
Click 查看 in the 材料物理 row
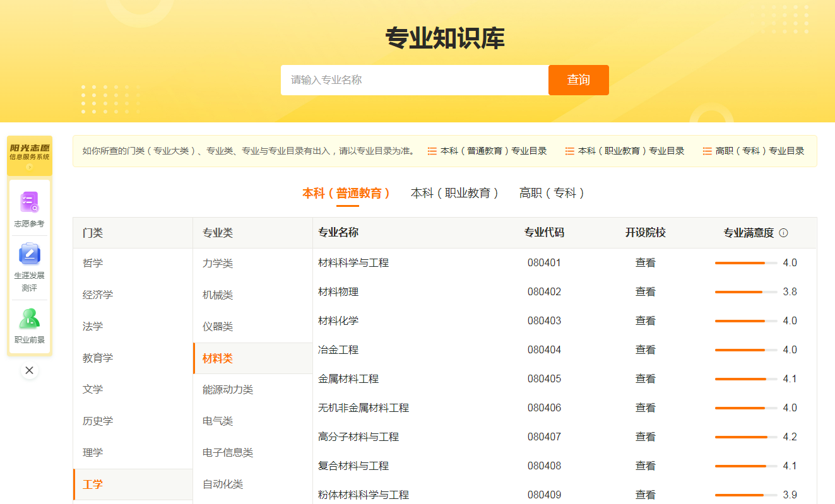click(x=646, y=292)
